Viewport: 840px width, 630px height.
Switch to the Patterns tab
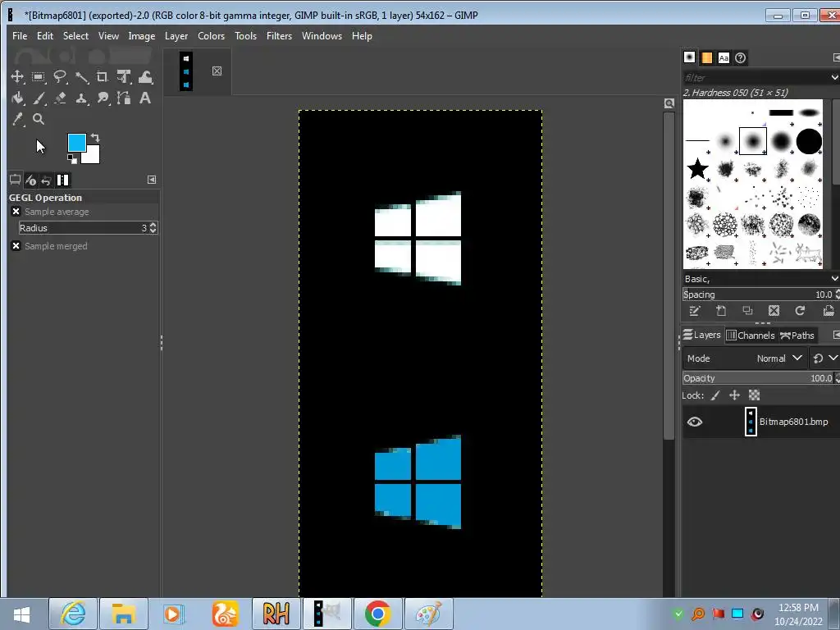click(706, 57)
